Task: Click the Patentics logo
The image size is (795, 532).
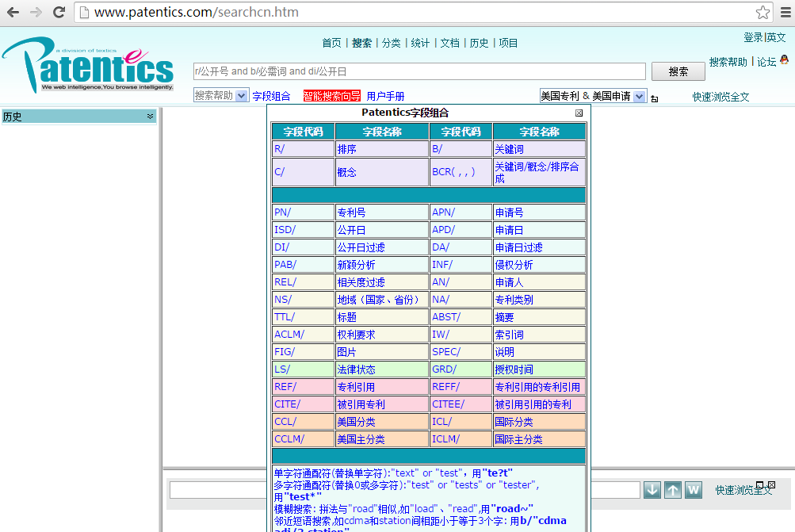Action: point(88,65)
